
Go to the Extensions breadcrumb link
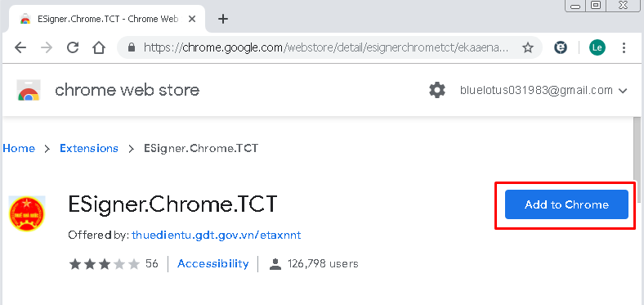pos(89,148)
